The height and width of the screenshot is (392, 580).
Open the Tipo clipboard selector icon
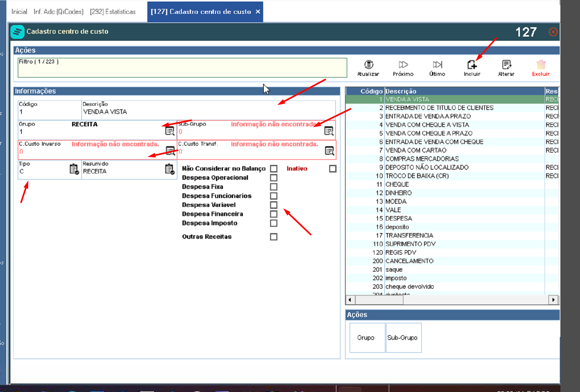click(x=74, y=169)
